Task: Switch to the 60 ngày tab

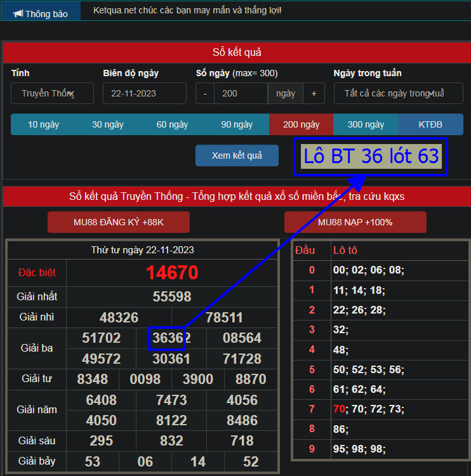Action: click(x=172, y=124)
